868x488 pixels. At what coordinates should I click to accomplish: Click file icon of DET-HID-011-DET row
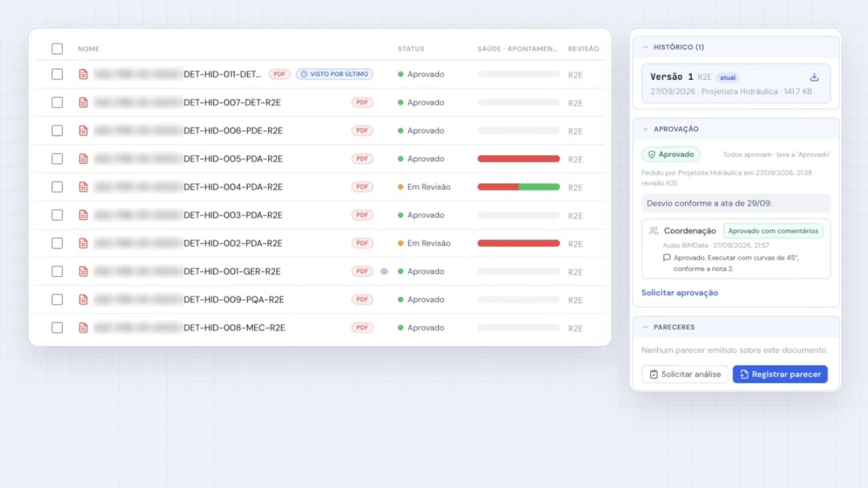point(83,74)
